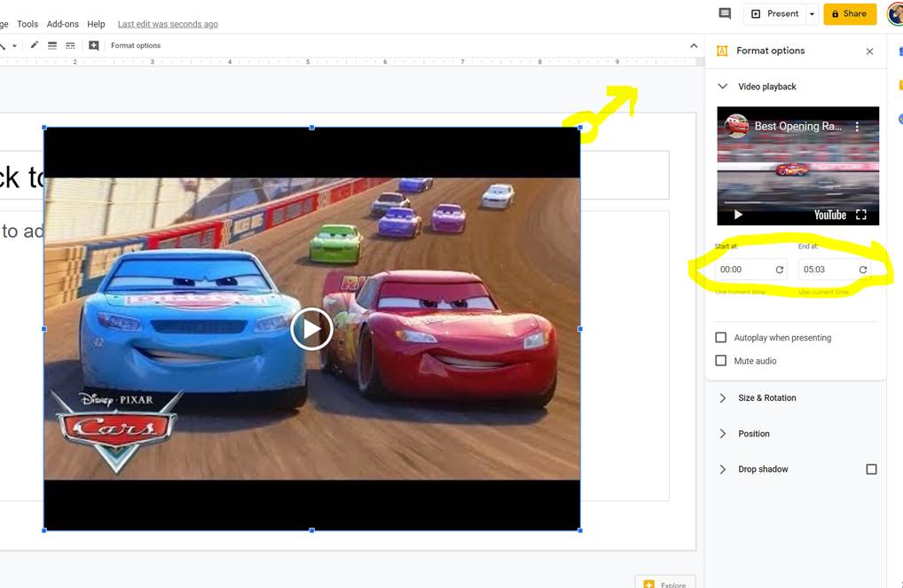Open the preview video's three-dot menu

pos(857,127)
